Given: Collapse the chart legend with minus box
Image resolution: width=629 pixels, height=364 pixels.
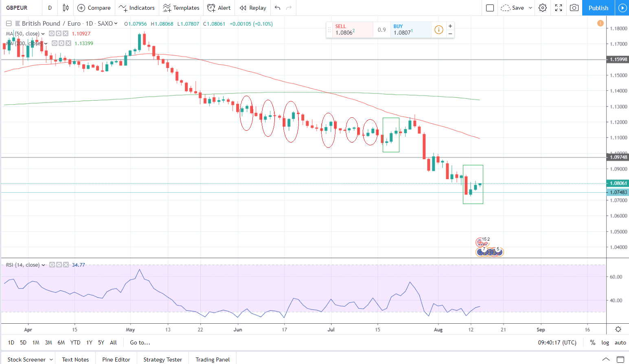Looking at the screenshot, I should pos(9,24).
